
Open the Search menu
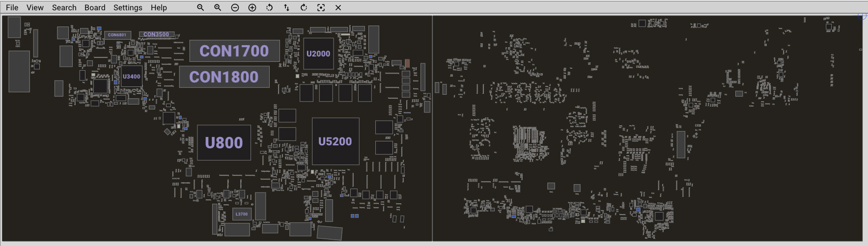[64, 7]
